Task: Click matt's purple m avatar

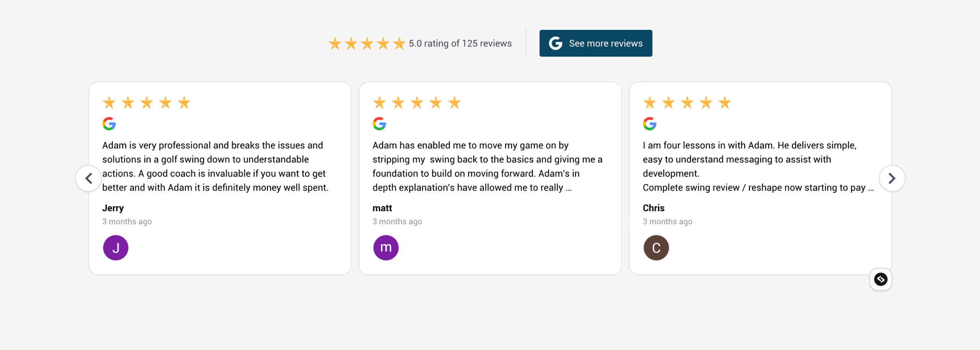Action: (x=386, y=248)
